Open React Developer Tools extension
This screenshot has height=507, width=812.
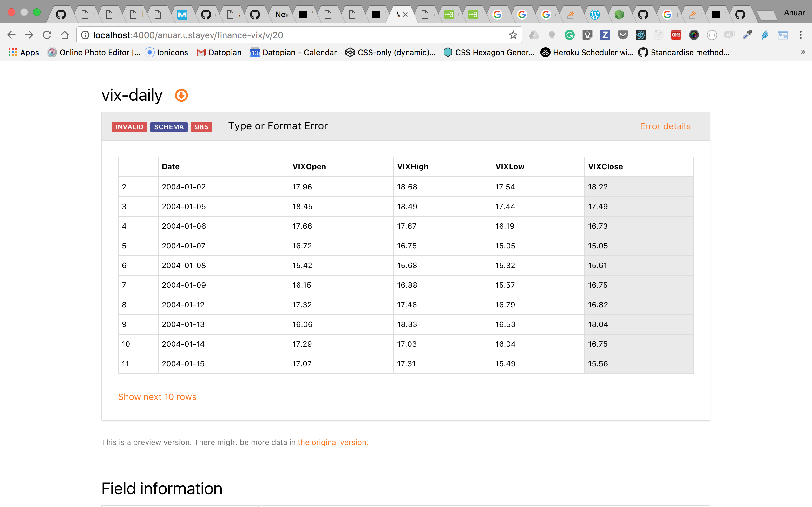(x=640, y=35)
